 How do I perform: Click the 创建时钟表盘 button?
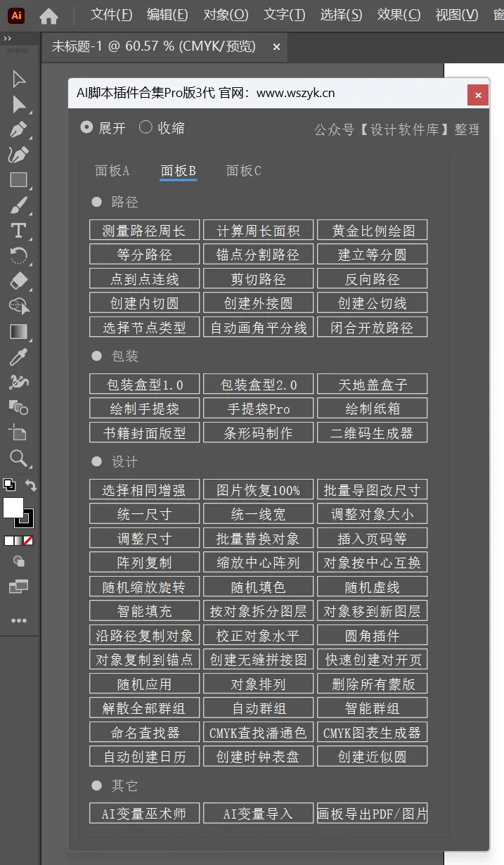(258, 757)
